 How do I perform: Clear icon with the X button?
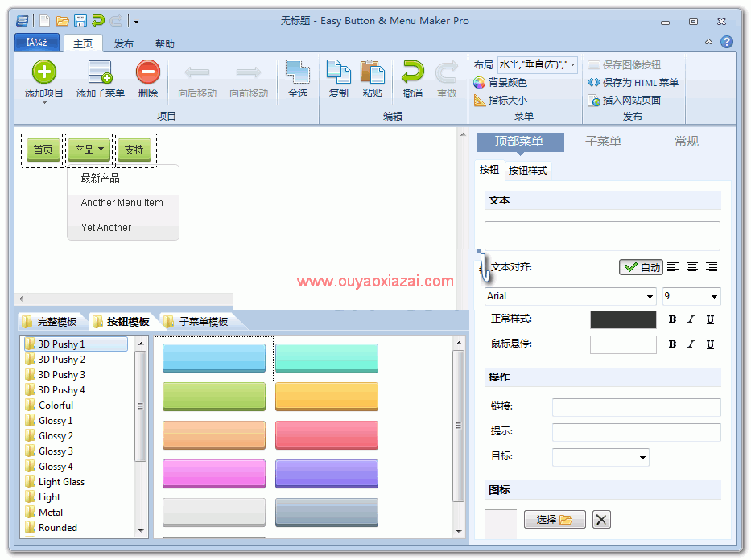pyautogui.click(x=601, y=519)
